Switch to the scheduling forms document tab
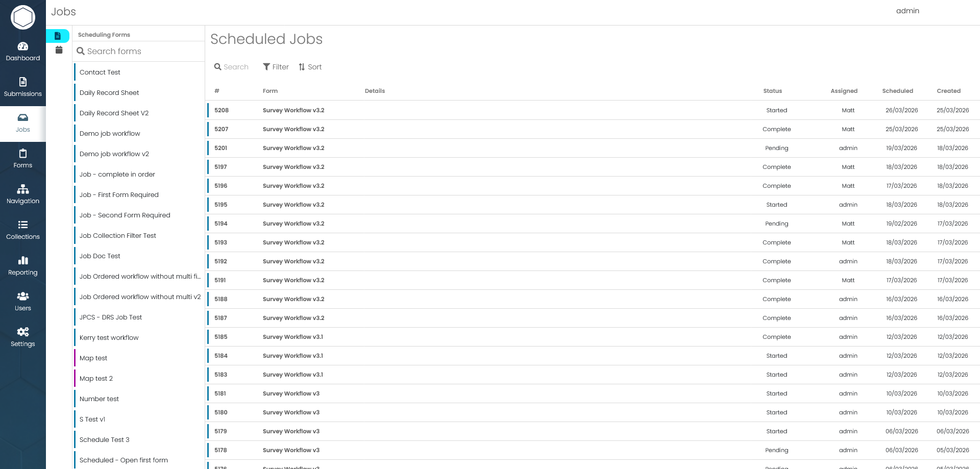 [x=59, y=36]
